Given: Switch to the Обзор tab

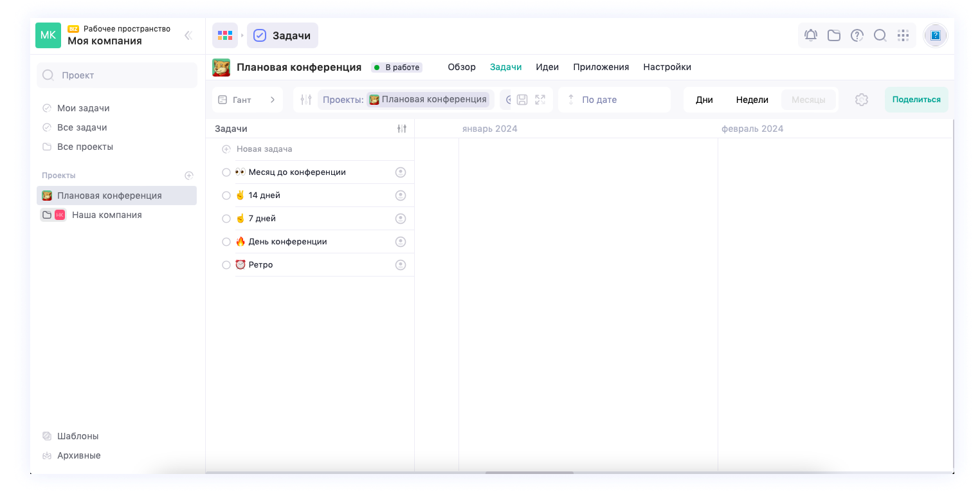Looking at the screenshot, I should click(462, 67).
